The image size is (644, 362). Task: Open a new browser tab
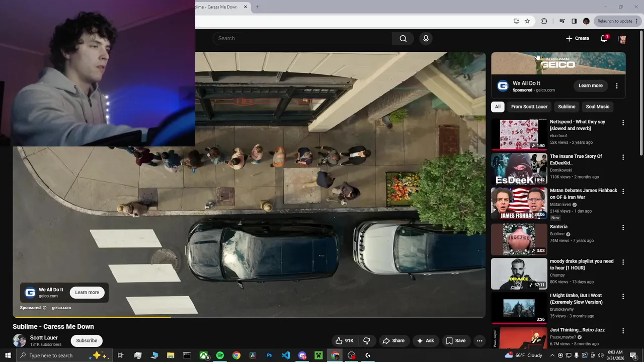258,7
